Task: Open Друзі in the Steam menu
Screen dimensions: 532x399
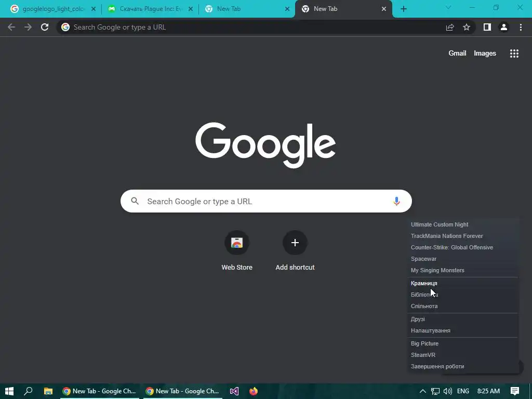Action: click(463, 319)
